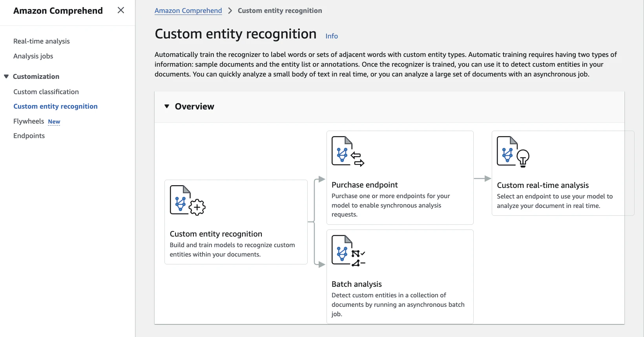This screenshot has width=644, height=337.
Task: Click the Custom entity recognition breadcrumb text
Action: 280,11
